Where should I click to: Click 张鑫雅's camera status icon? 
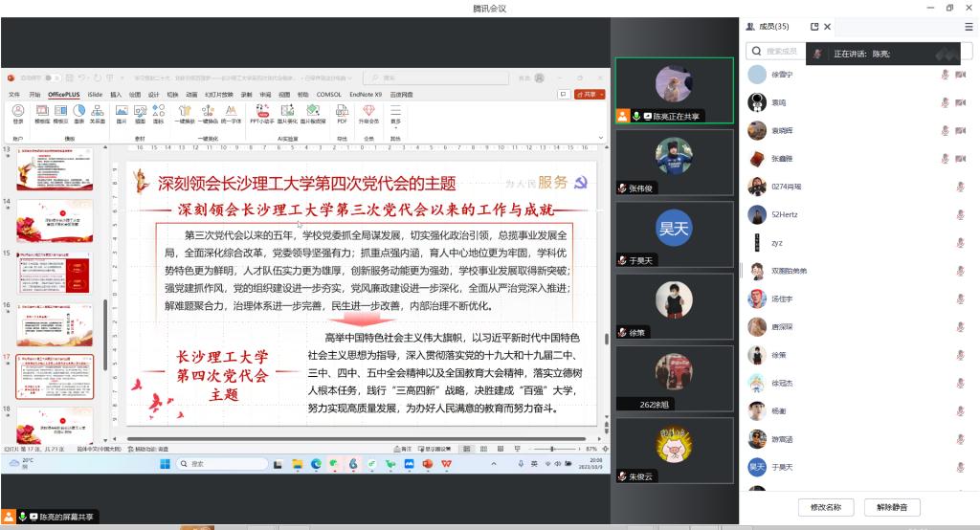coord(961,159)
